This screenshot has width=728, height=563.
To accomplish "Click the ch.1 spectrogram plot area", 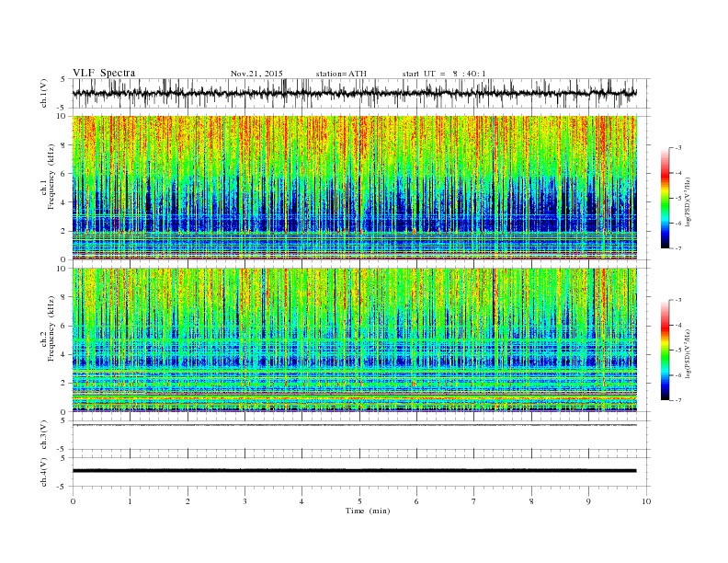I will point(355,188).
